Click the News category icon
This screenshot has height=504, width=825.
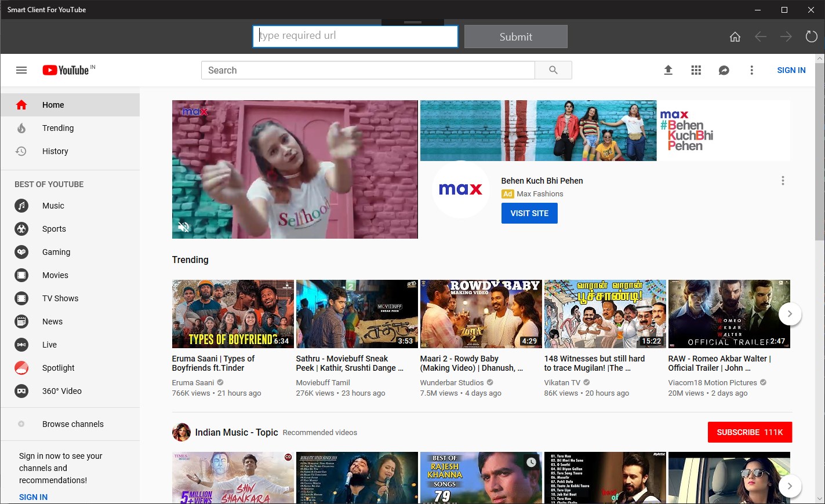(x=21, y=322)
